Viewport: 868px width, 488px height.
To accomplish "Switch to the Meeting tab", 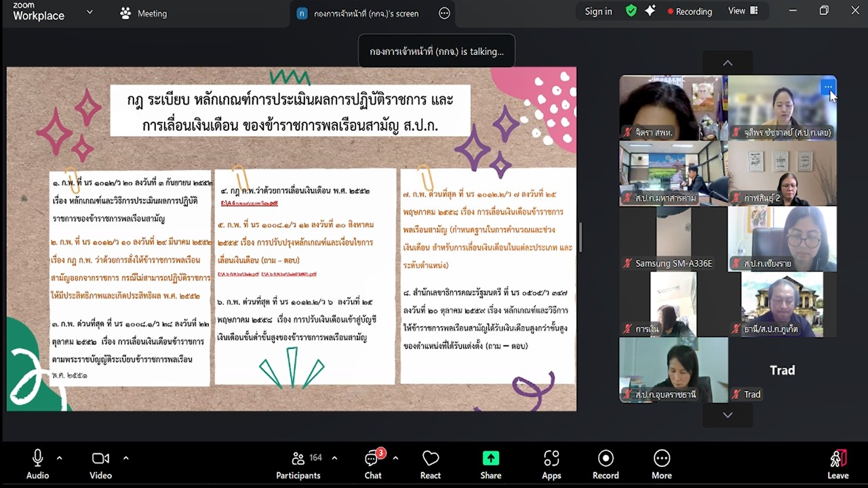I will tap(144, 13).
